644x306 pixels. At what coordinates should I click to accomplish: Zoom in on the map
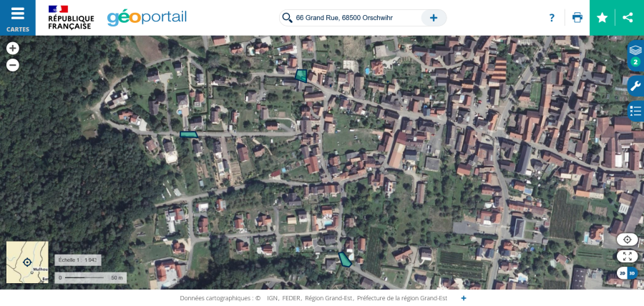point(13,49)
